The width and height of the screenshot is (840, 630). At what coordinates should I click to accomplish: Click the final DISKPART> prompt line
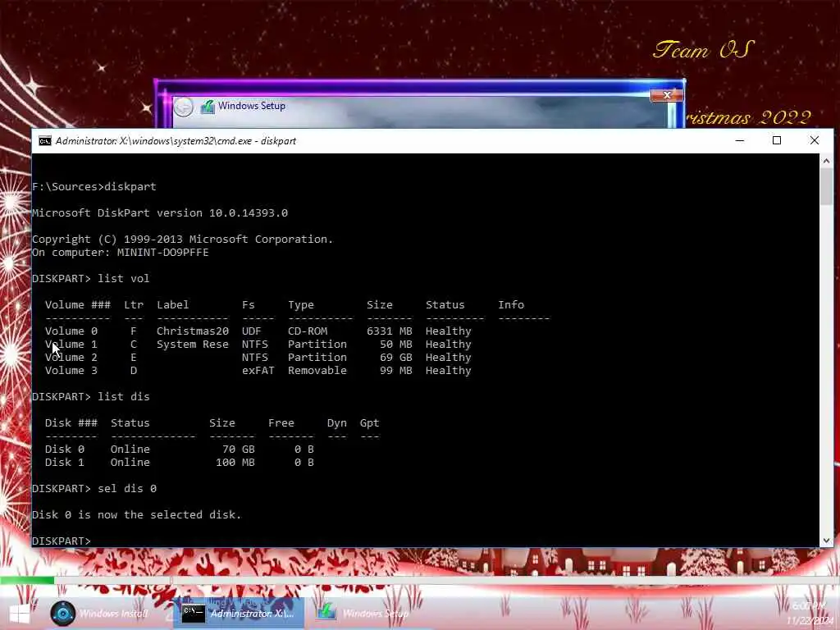coord(62,541)
